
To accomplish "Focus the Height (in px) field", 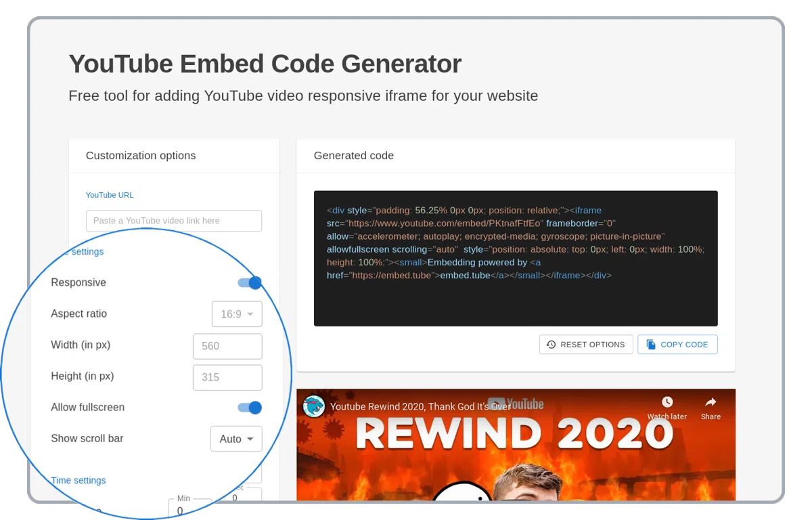I will pyautogui.click(x=227, y=377).
